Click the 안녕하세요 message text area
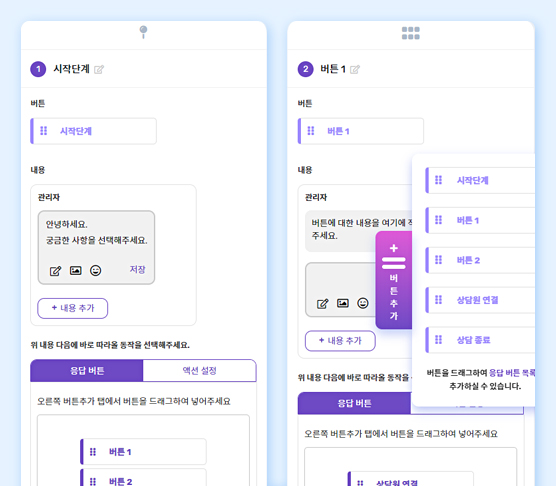This screenshot has width=556, height=486. click(96, 233)
